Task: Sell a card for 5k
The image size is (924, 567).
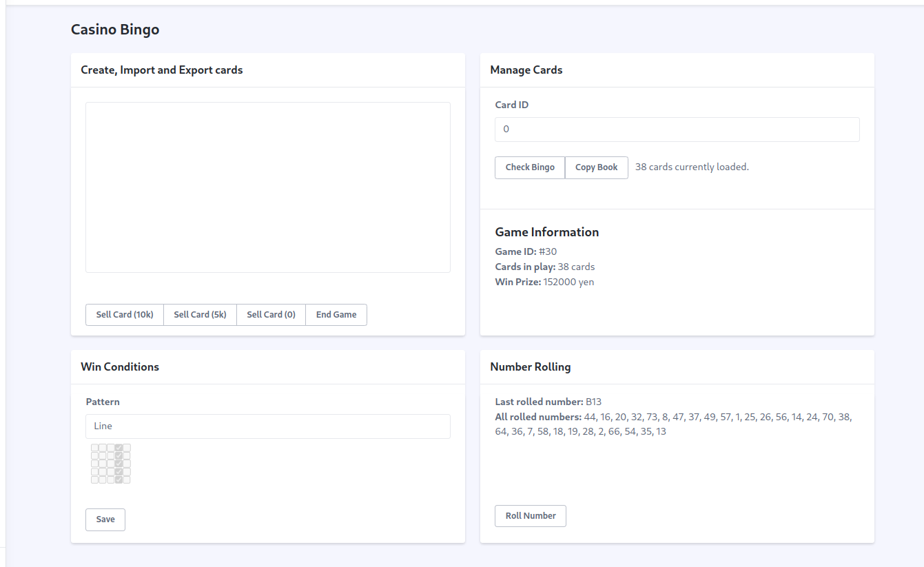Action: 200,315
